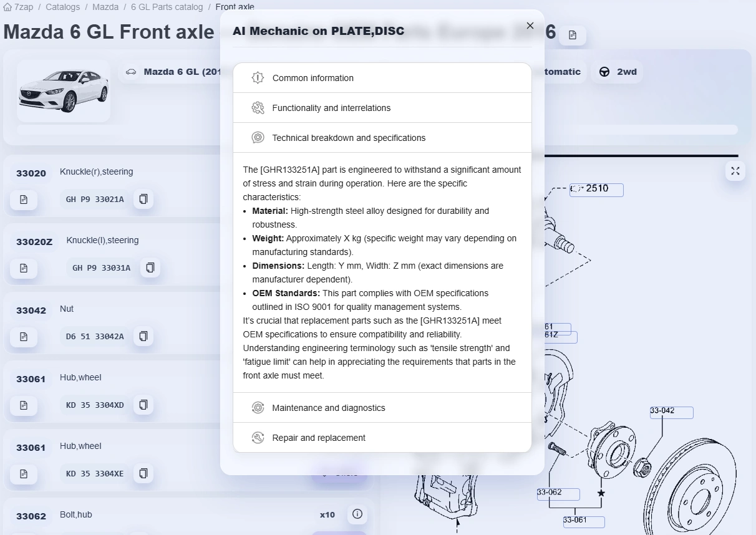Open document icon for D6 51 33042A
756x535 pixels.
pos(24,337)
